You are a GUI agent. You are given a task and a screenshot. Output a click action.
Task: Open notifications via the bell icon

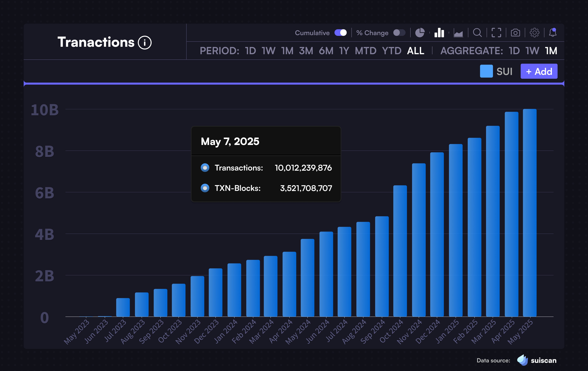[553, 32]
